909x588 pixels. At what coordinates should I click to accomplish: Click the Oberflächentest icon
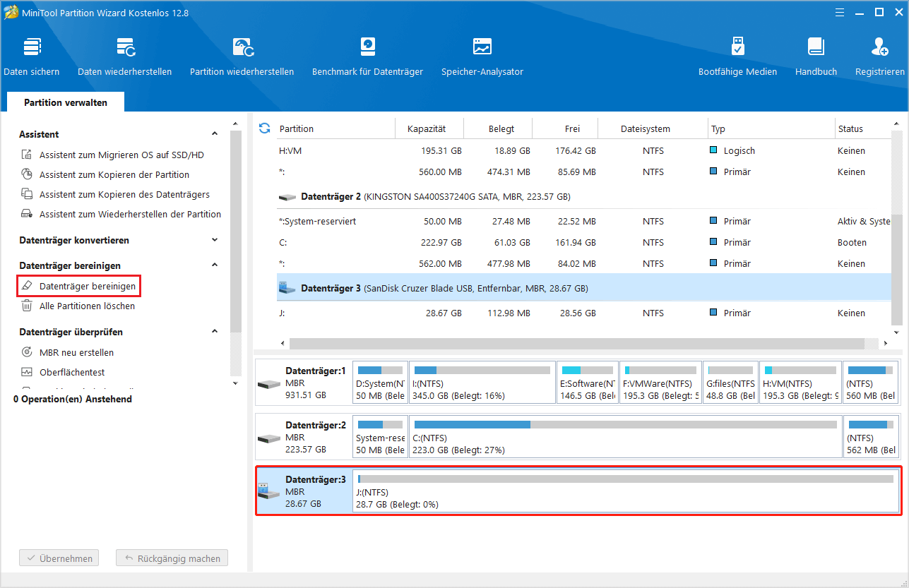coord(27,372)
